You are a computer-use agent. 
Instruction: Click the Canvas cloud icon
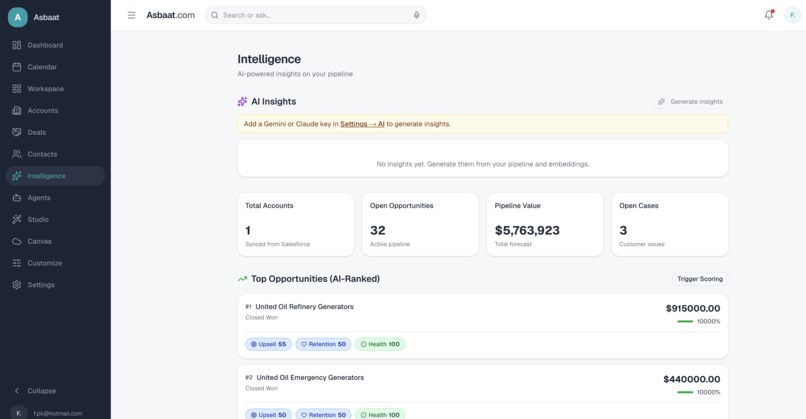pos(17,241)
